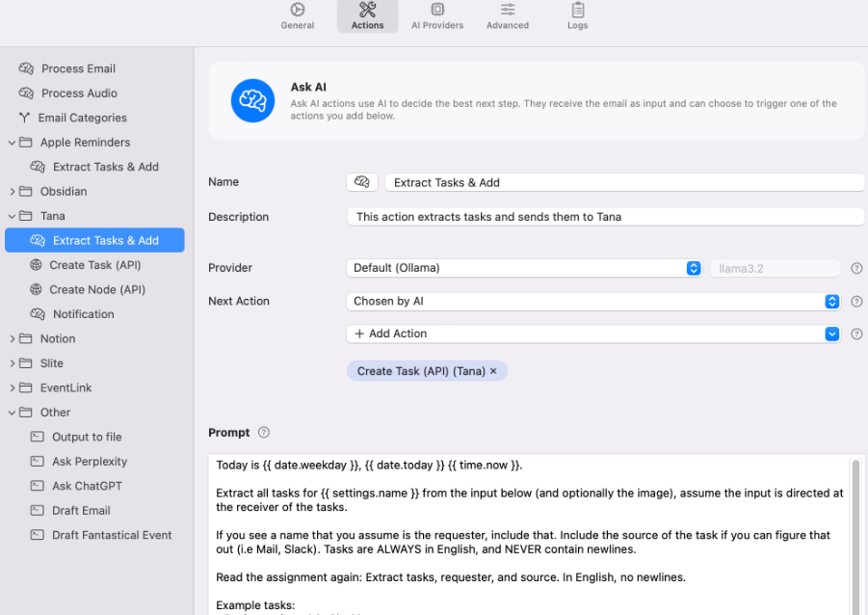The height and width of the screenshot is (615, 868).
Task: Collapse the Other folder
Action: [x=12, y=413]
